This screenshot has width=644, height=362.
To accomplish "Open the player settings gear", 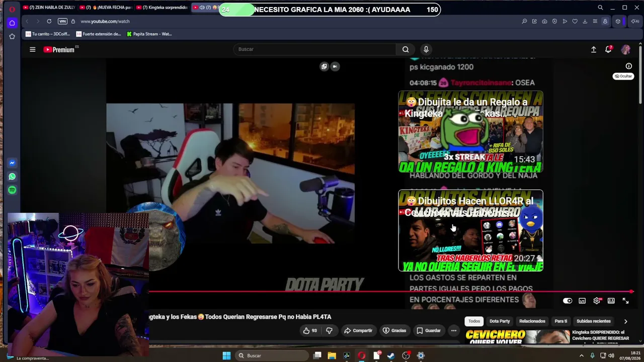I will (x=597, y=301).
